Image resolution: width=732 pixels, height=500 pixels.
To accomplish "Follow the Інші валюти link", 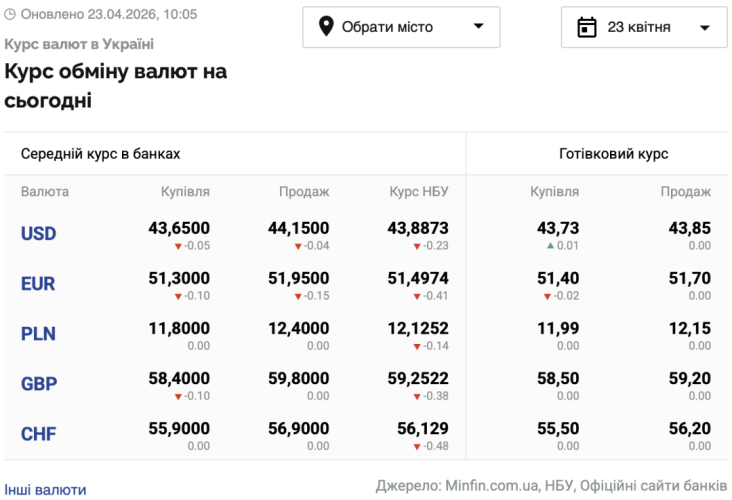I will [45, 490].
